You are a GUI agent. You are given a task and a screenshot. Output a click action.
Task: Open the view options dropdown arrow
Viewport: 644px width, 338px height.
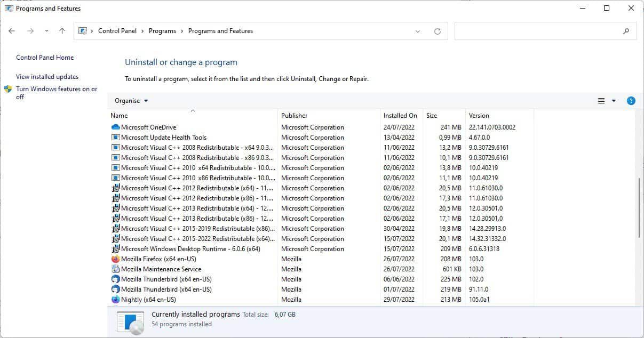point(614,101)
